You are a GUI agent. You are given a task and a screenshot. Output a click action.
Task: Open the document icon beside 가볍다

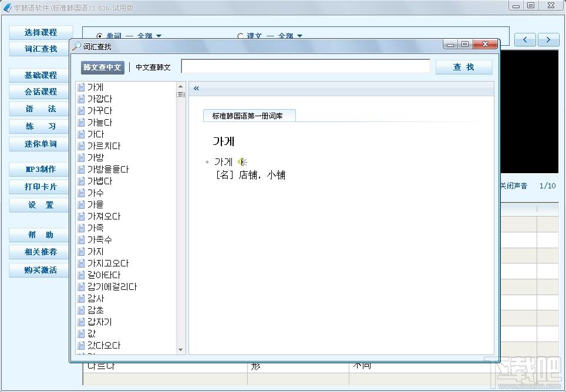(x=81, y=181)
